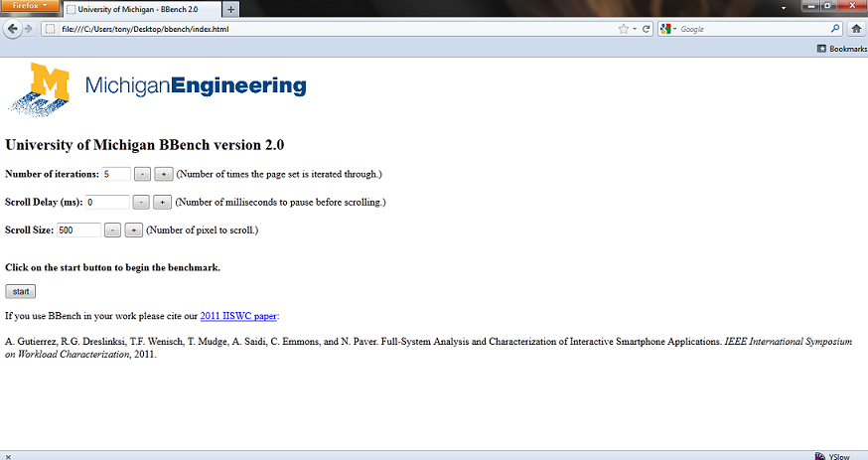Go to the Firefox home page
This screenshot has width=868, height=460.
tap(855, 29)
